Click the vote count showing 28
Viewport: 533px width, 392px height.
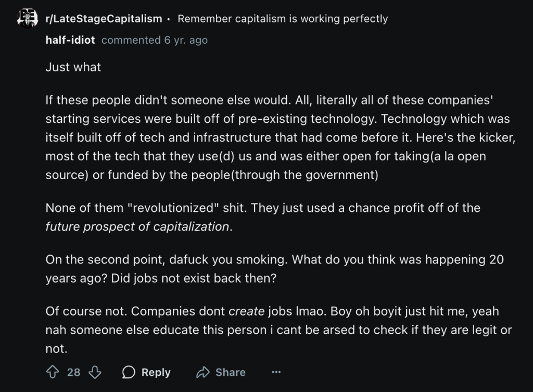coord(74,372)
